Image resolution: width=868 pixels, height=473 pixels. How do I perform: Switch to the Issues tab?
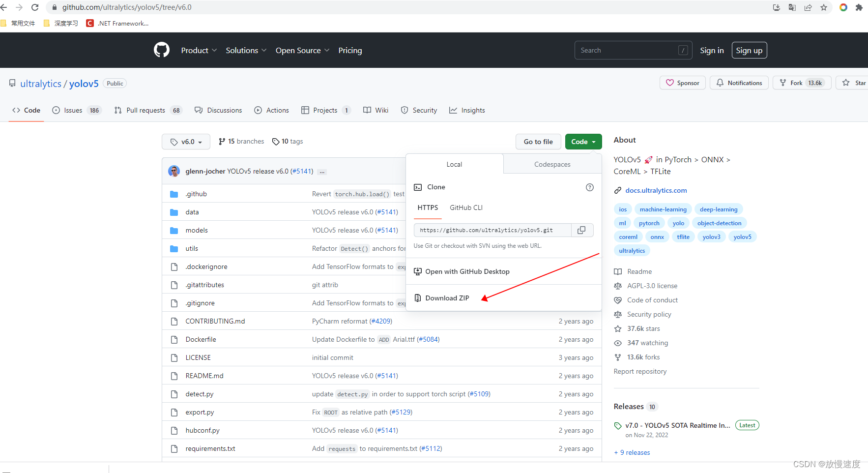click(x=76, y=110)
